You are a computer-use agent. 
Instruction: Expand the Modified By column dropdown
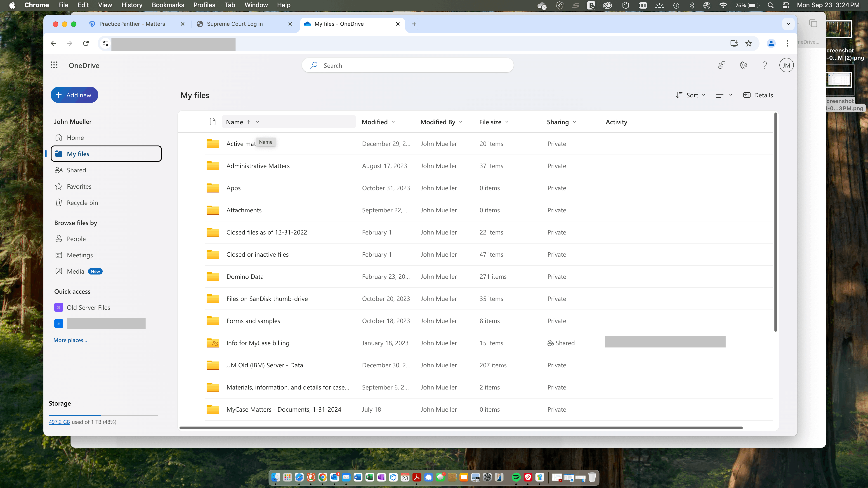coord(461,122)
